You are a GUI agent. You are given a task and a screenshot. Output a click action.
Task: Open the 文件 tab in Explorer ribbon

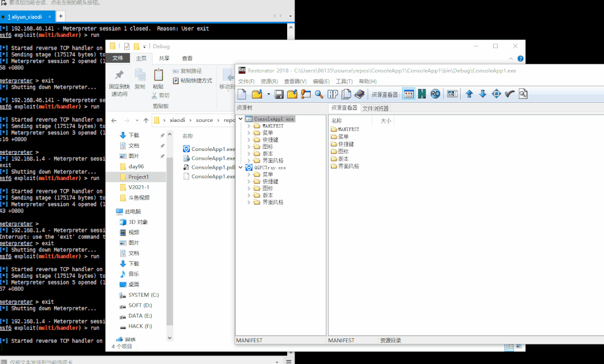tap(118, 58)
